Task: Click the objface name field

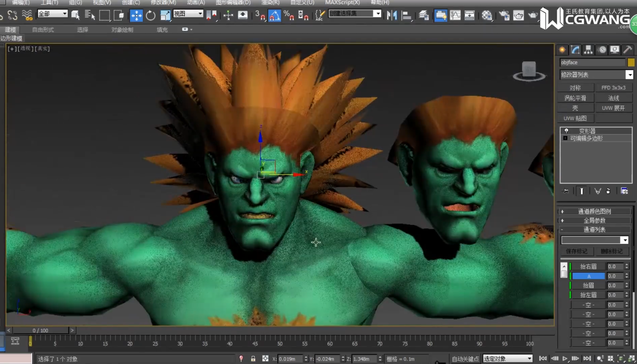Action: (592, 62)
